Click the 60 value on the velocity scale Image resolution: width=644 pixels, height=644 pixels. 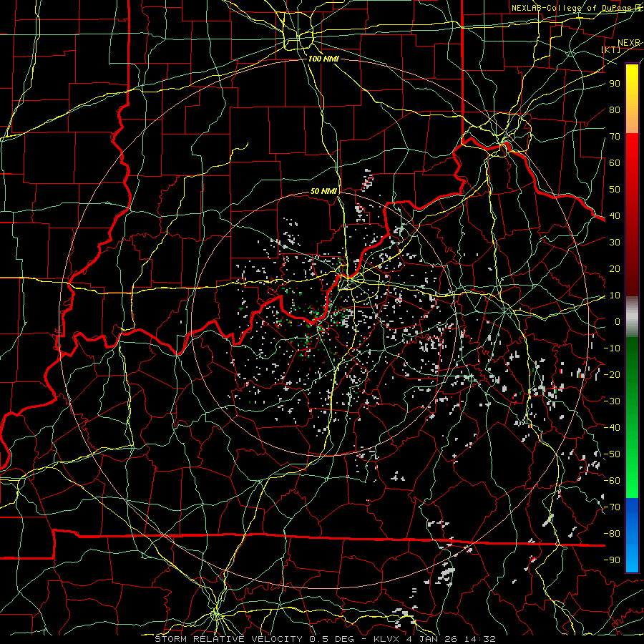click(615, 163)
